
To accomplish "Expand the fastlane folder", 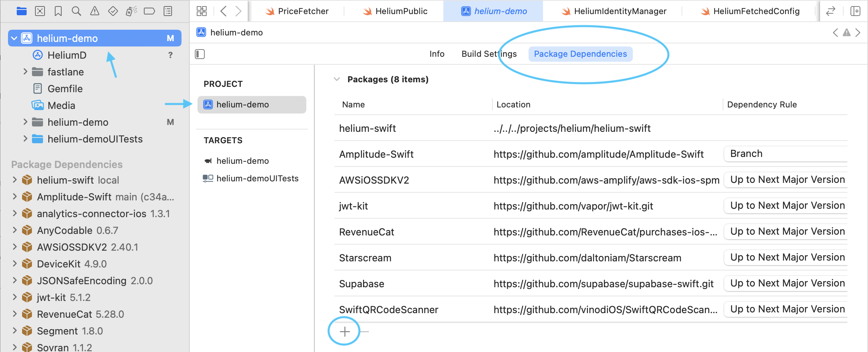I will coord(25,72).
